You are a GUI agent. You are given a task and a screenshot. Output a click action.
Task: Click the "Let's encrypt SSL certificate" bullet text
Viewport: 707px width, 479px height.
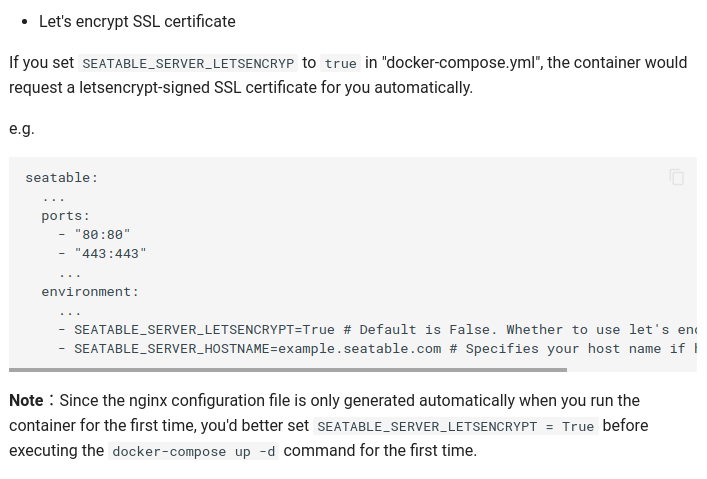pyautogui.click(x=137, y=21)
